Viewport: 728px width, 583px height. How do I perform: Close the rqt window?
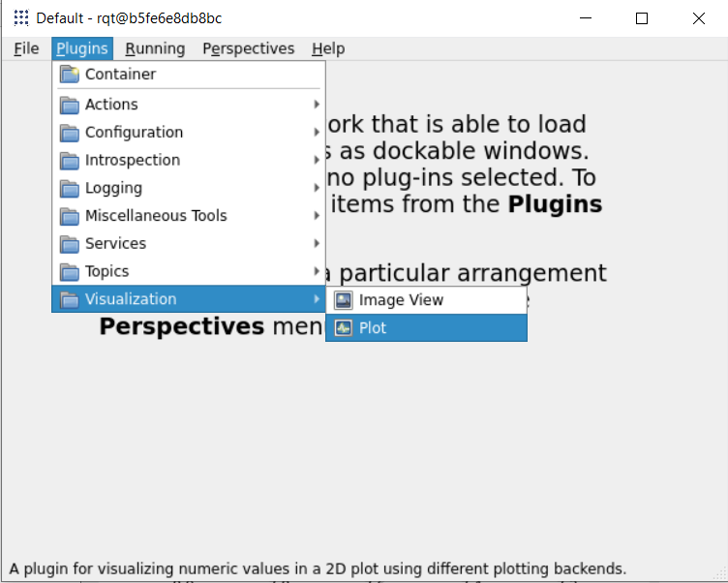[698, 18]
